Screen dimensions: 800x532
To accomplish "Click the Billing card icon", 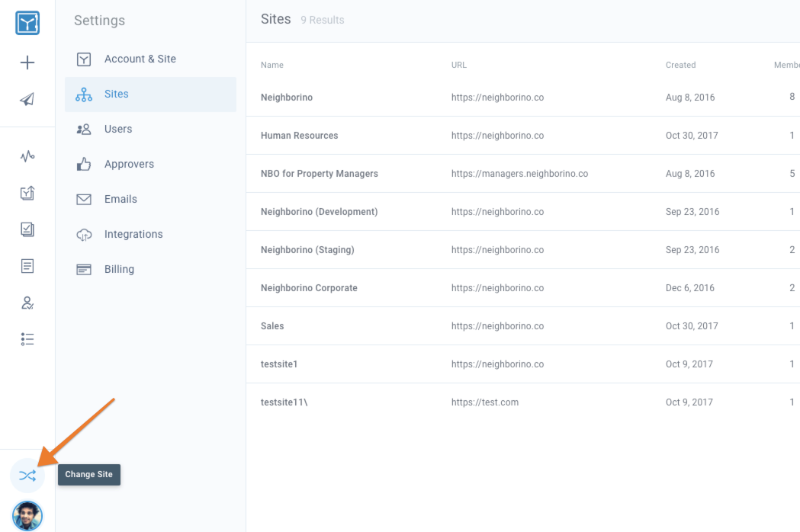I will (x=84, y=269).
